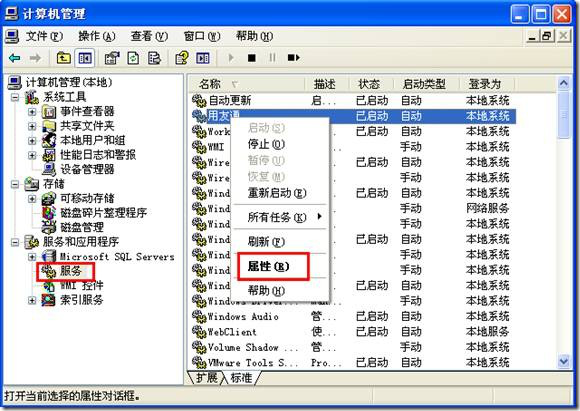Toggle the console tree show/hide icon
Viewport: 580px width, 411px height.
click(85, 58)
